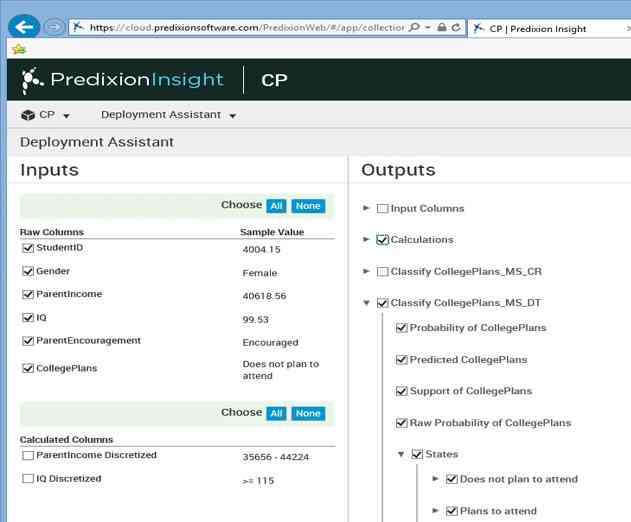
Task: Click the Calculated Columns header
Action: click(x=66, y=439)
